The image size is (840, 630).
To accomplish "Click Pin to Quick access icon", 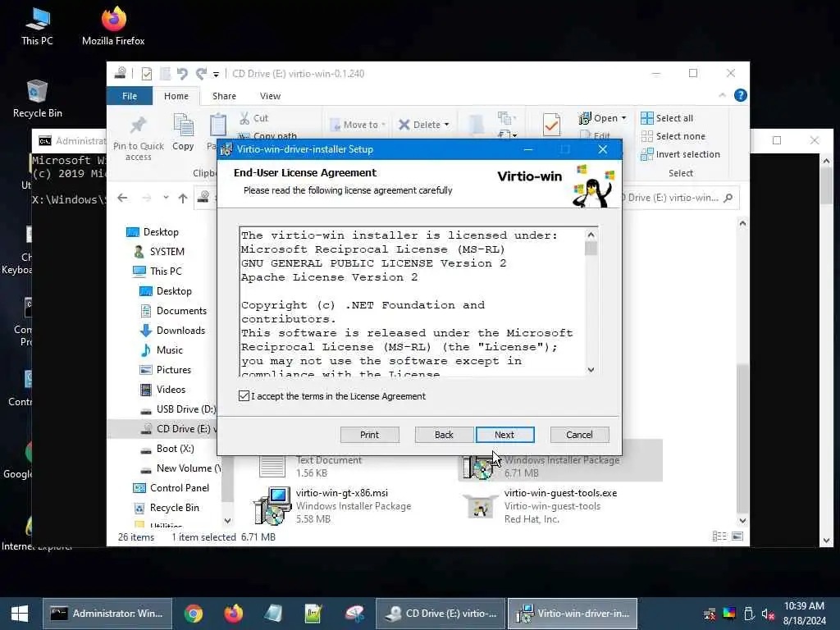I will (138, 126).
